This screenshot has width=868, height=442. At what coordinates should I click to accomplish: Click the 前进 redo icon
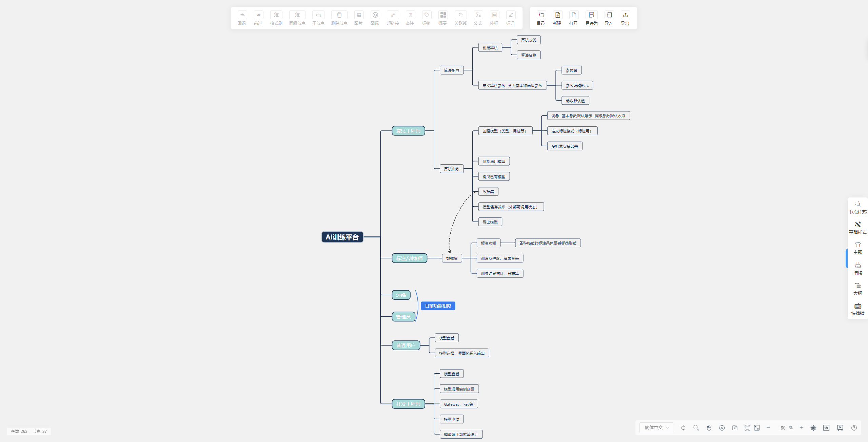(x=258, y=15)
